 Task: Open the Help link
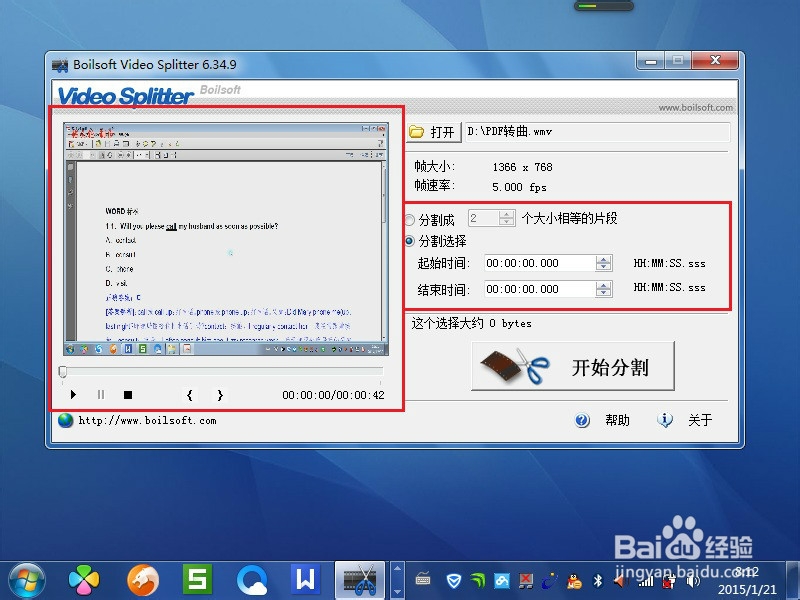pos(617,420)
